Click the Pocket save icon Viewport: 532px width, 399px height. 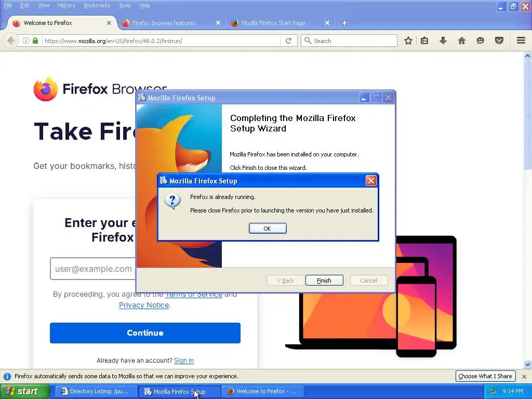click(x=499, y=41)
